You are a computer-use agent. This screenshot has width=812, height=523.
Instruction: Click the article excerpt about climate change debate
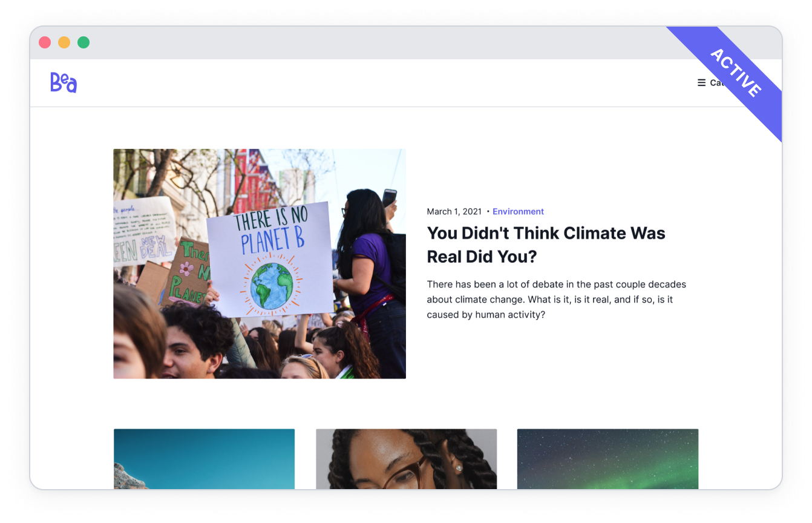(556, 300)
